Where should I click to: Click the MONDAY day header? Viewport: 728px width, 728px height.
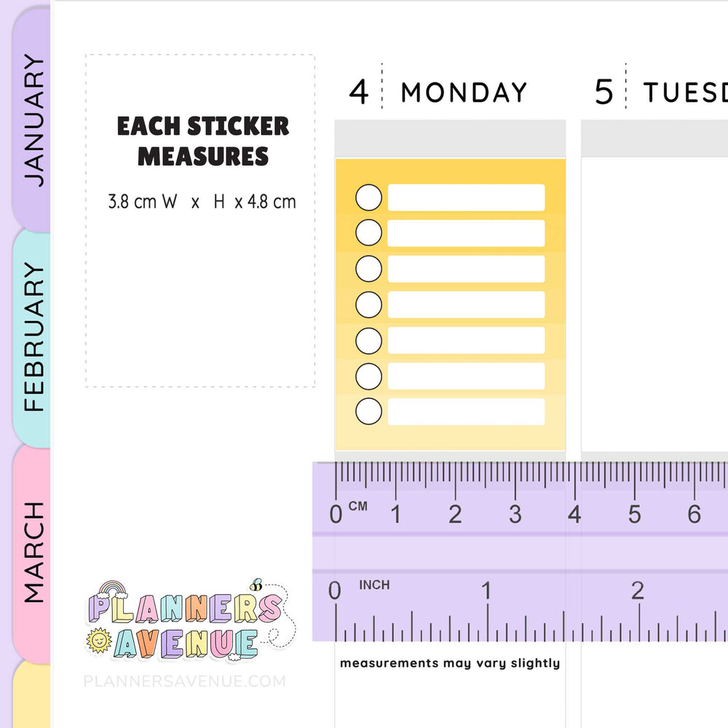(464, 93)
